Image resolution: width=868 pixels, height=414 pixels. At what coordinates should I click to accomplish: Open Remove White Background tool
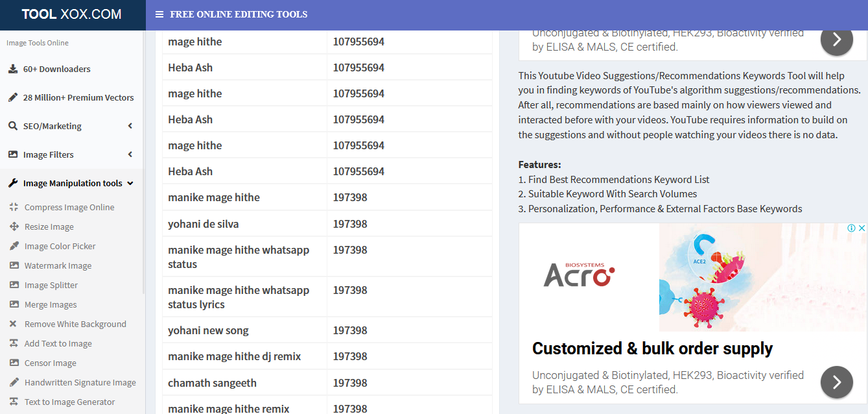coord(75,324)
